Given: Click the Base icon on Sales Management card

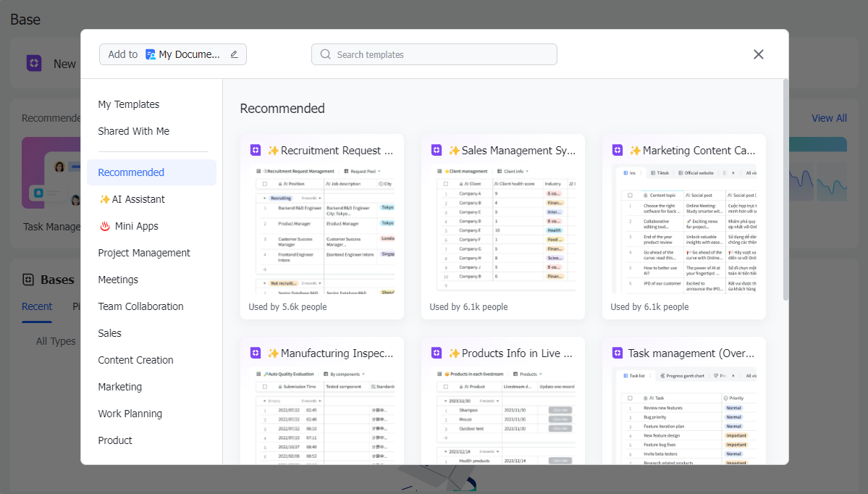Looking at the screenshot, I should 437,150.
